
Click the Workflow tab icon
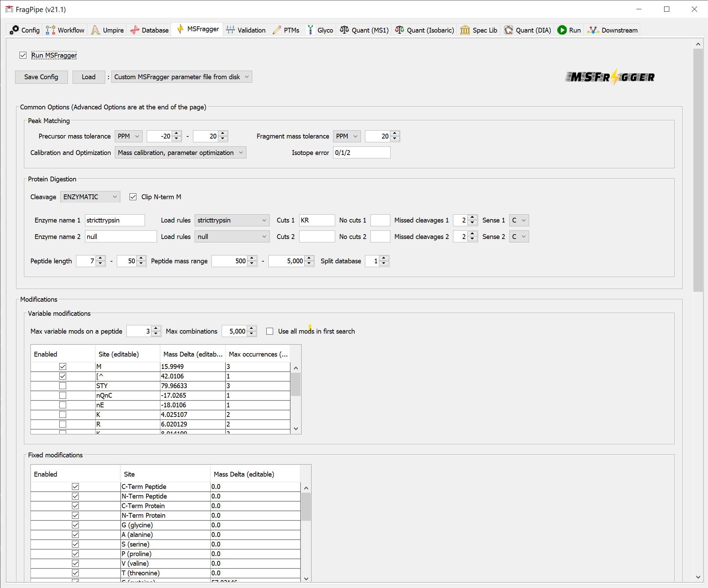click(x=50, y=30)
